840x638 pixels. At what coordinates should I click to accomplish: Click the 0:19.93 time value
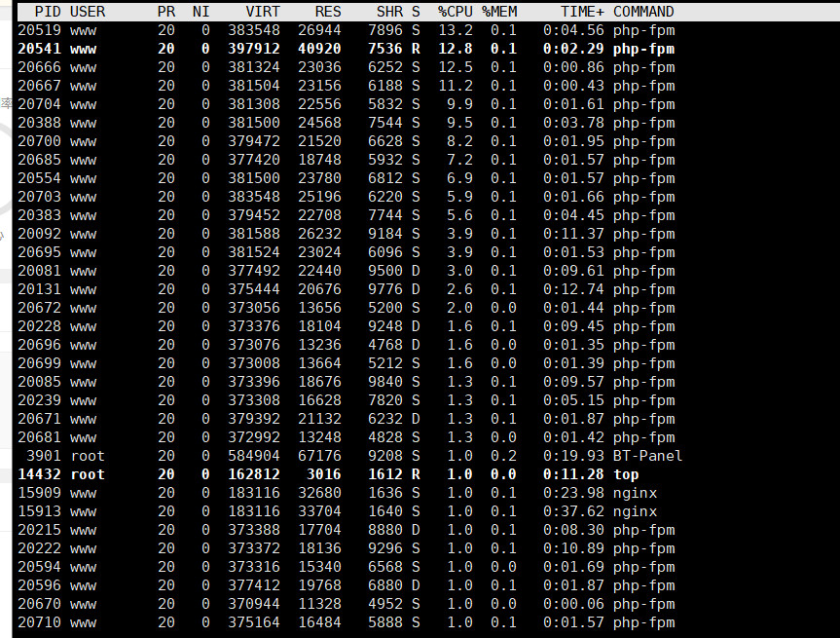click(573, 456)
